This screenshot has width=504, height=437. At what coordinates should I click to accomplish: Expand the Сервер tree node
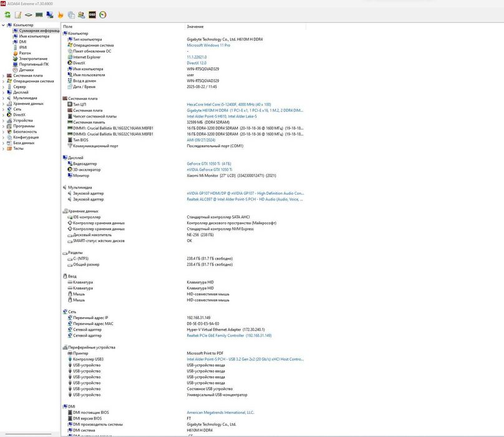tap(3, 87)
